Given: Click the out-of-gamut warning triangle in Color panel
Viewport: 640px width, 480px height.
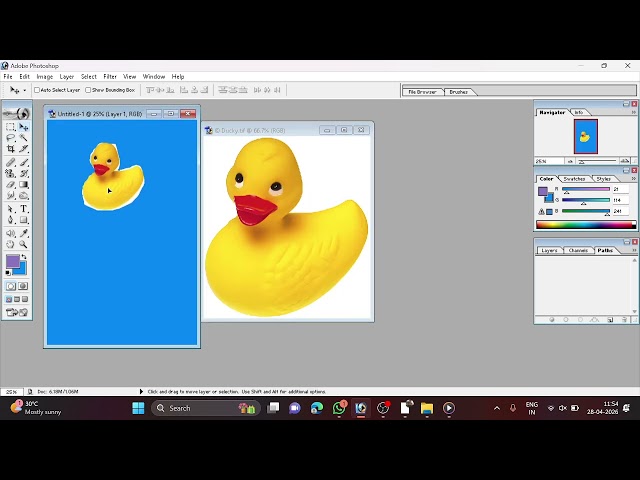Looking at the screenshot, I should point(541,211).
